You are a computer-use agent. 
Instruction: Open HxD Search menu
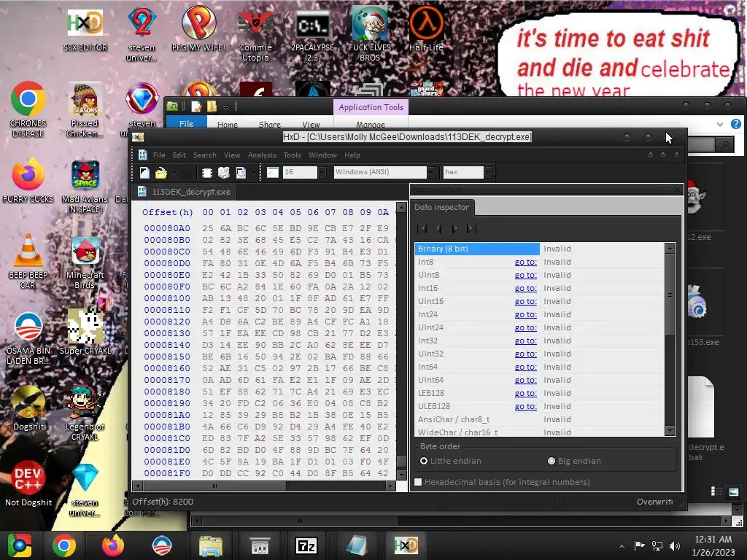coord(204,155)
